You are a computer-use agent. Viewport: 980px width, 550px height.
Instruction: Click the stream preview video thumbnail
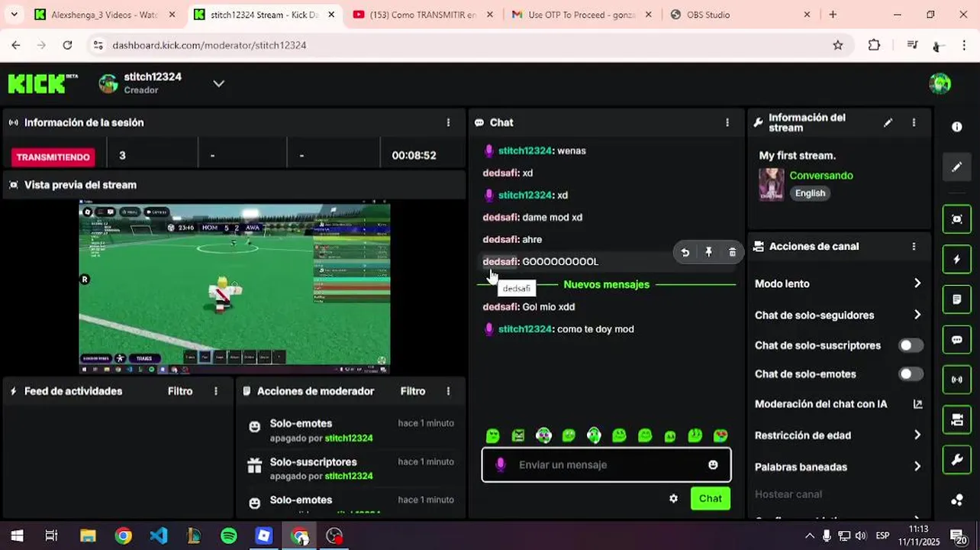tap(234, 287)
